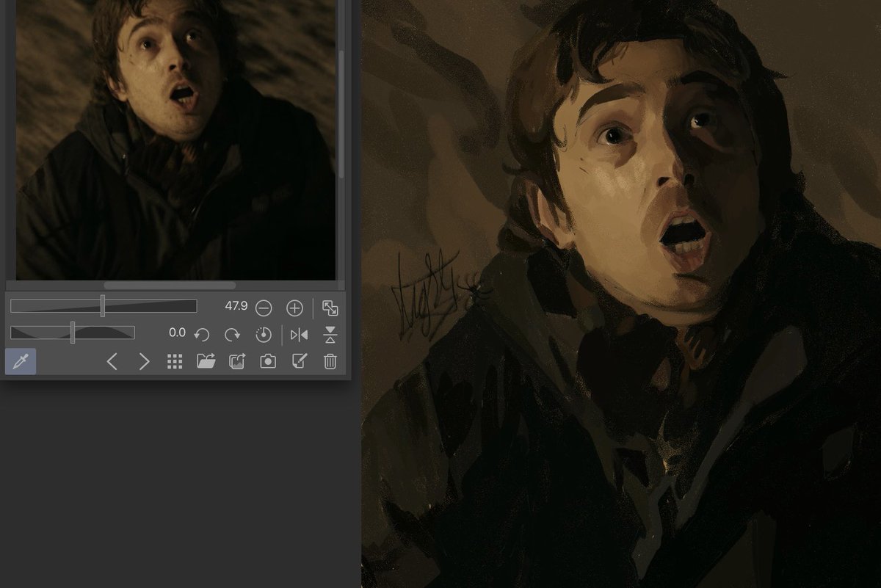
Task: Click the zoom scale slider
Action: (x=104, y=306)
